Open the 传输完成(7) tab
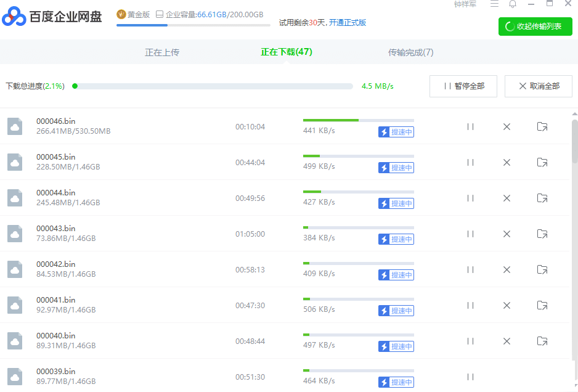578x392 pixels. (x=410, y=52)
